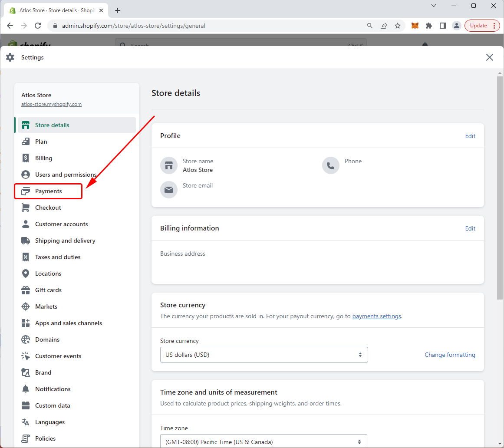Click Customer accounts person icon

pos(26,224)
